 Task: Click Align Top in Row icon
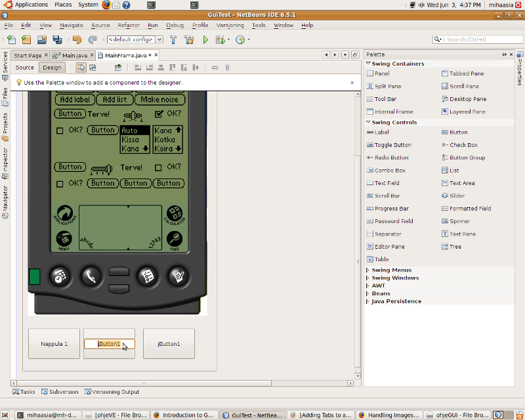[x=173, y=68]
